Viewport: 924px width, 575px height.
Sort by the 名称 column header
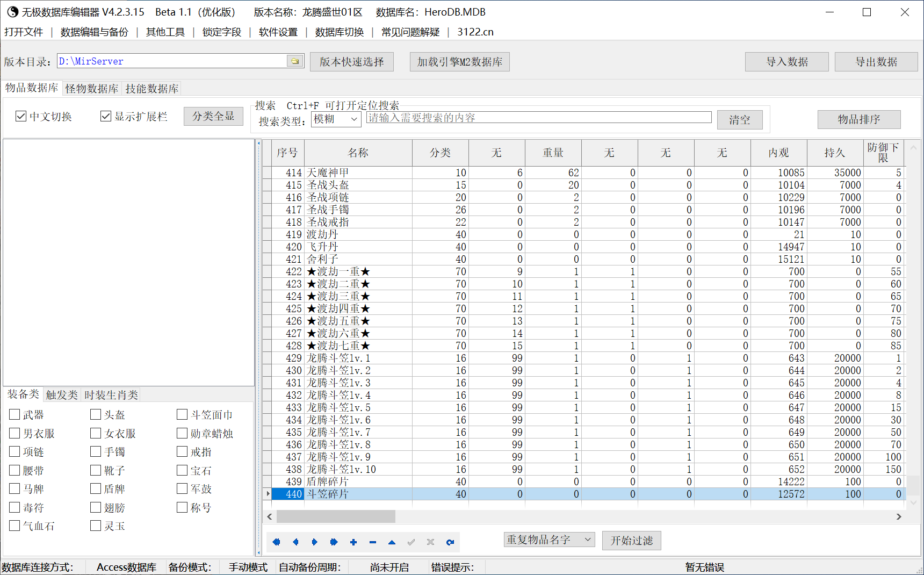(x=358, y=153)
